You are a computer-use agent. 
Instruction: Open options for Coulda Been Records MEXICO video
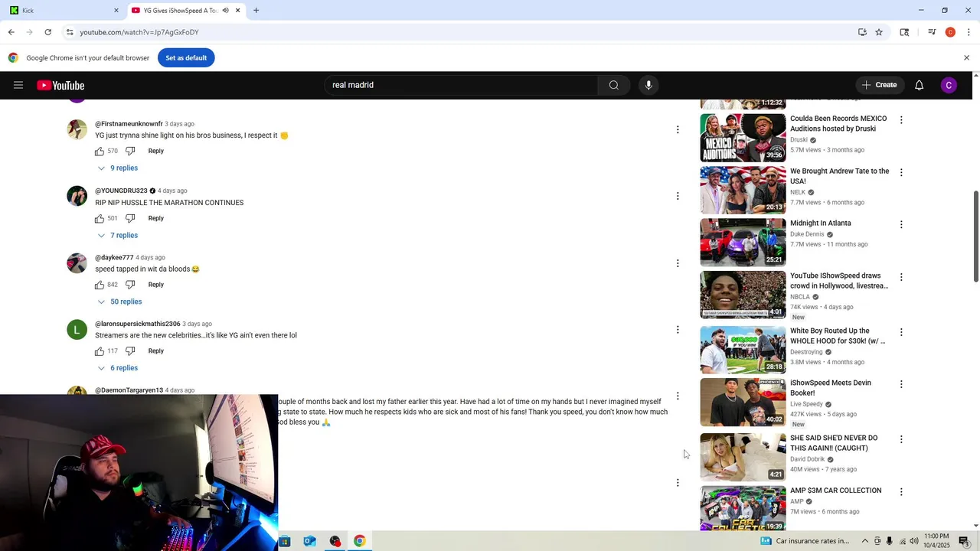point(901,120)
